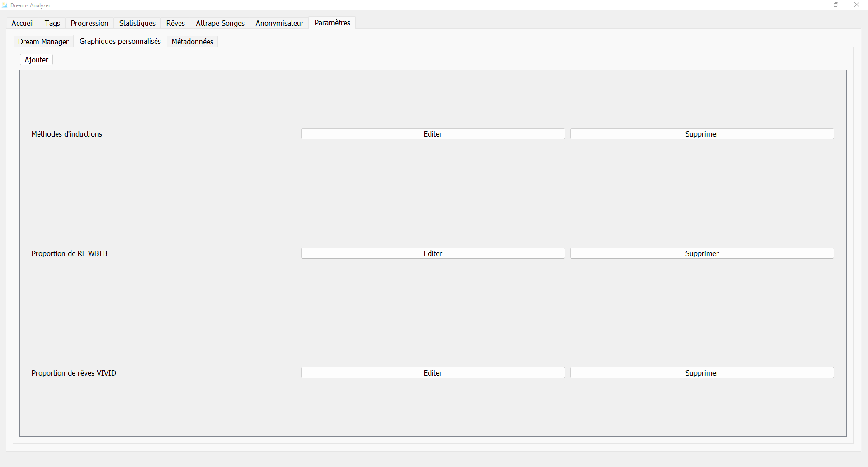Edit the Proportion de rêves VIVID chart
The width and height of the screenshot is (868, 467).
click(433, 373)
